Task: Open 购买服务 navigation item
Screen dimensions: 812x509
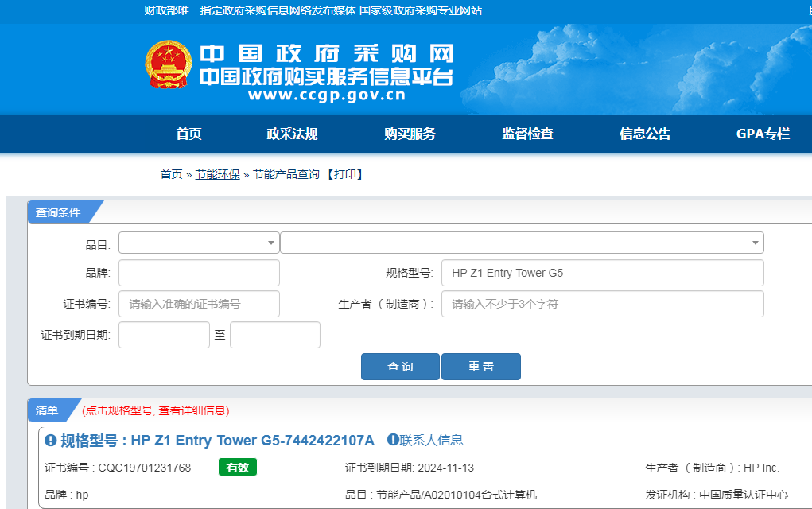Action: [410, 134]
